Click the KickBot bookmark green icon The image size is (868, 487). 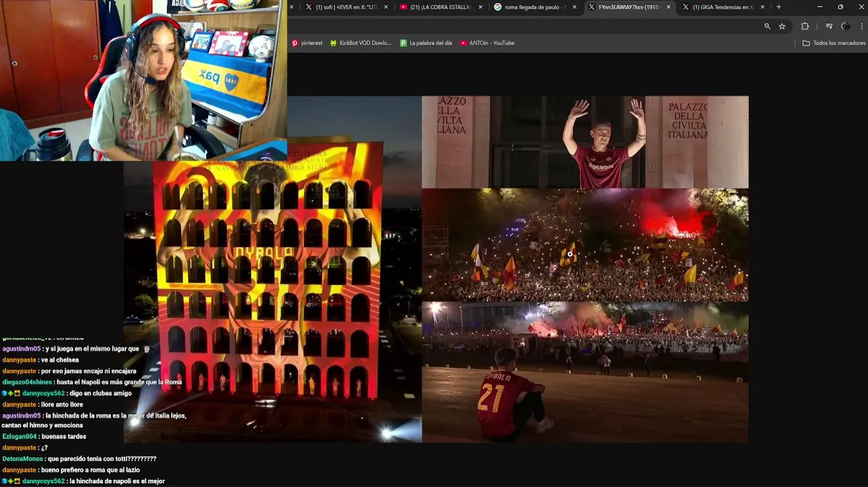click(334, 43)
